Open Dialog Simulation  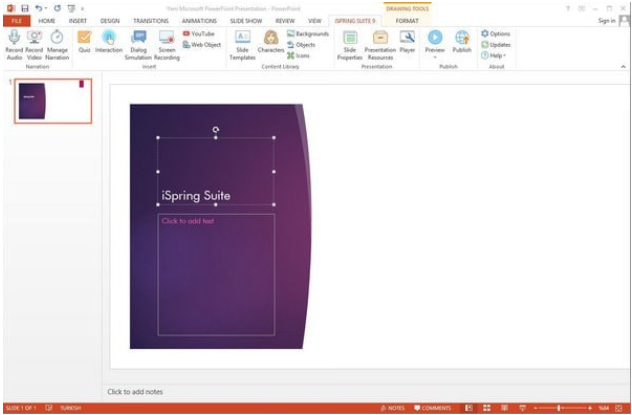138,40
